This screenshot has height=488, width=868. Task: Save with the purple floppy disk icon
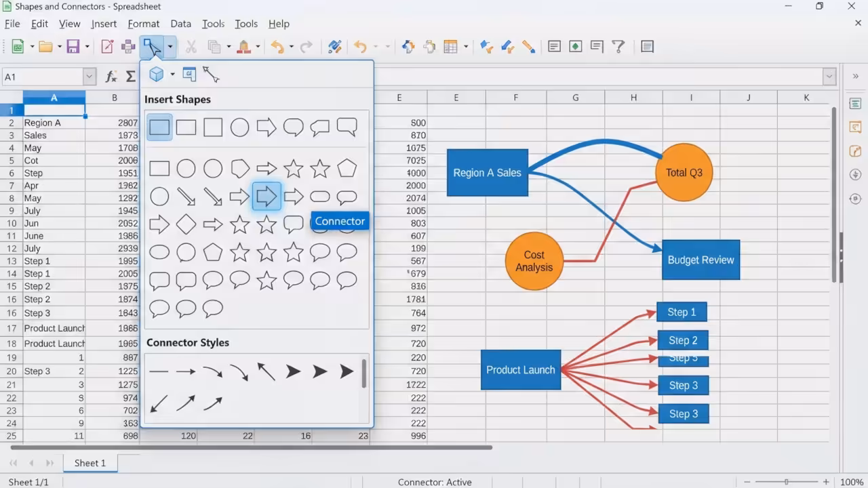pyautogui.click(x=73, y=47)
